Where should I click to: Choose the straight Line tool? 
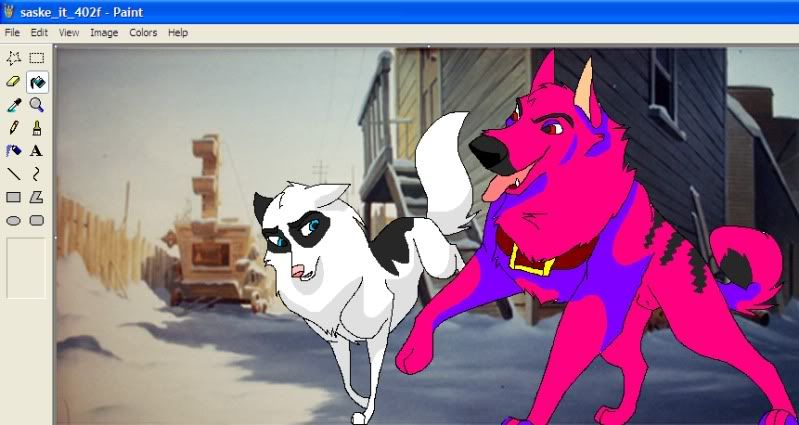(x=13, y=174)
